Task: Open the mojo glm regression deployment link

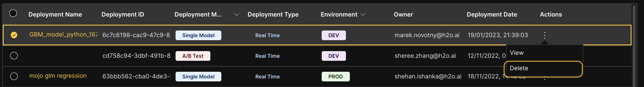Action: 58,76
